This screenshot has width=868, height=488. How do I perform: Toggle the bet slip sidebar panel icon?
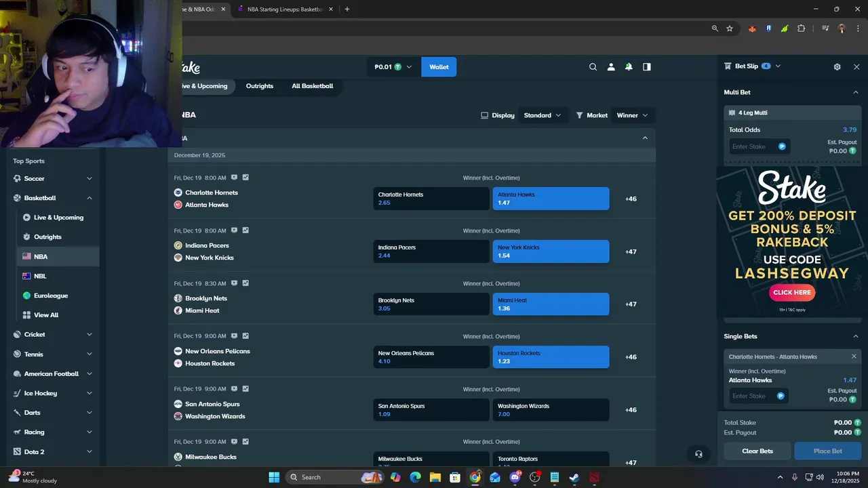(x=647, y=67)
